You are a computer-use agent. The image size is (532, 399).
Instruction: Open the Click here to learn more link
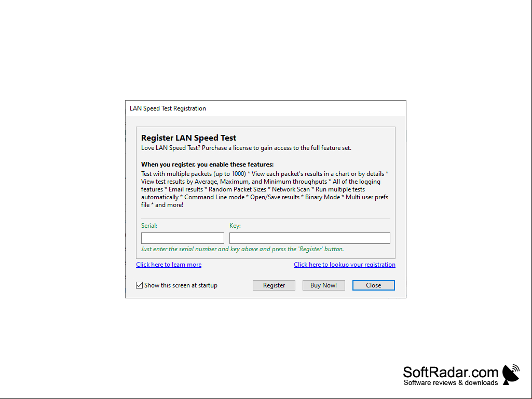point(169,265)
